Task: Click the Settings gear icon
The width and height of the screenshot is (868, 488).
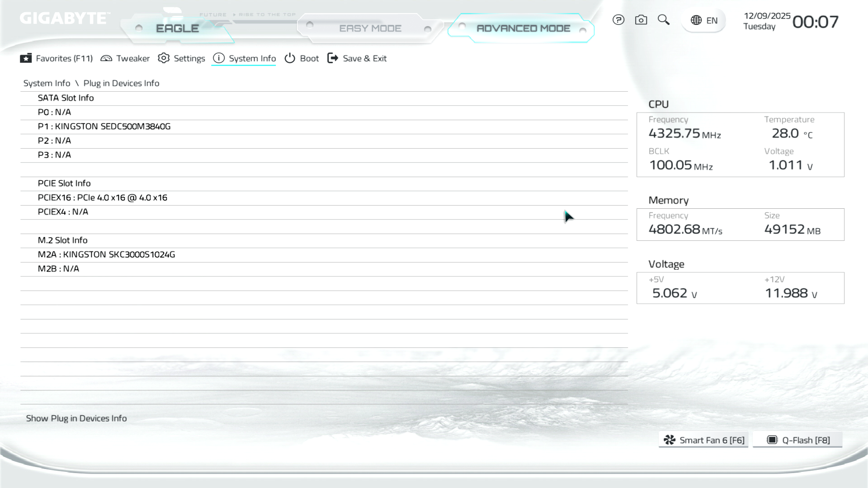Action: [164, 58]
